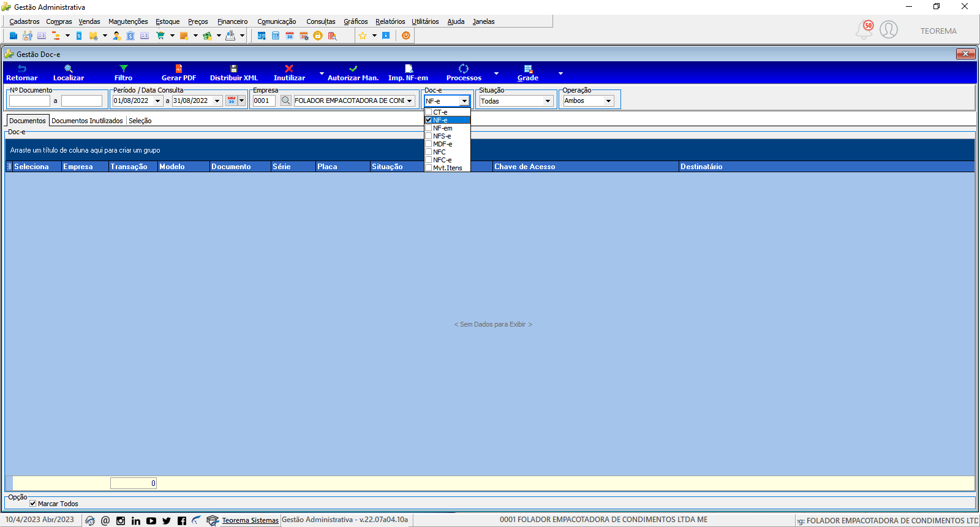Click the magnifier icon beside Empresa code
This screenshot has width=980, height=527.
coord(286,100)
